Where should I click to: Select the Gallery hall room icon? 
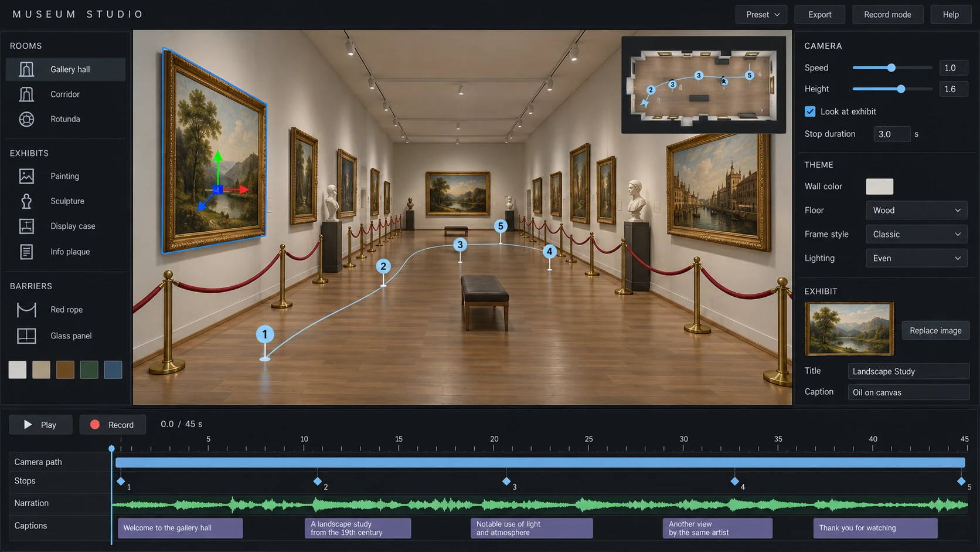click(26, 69)
